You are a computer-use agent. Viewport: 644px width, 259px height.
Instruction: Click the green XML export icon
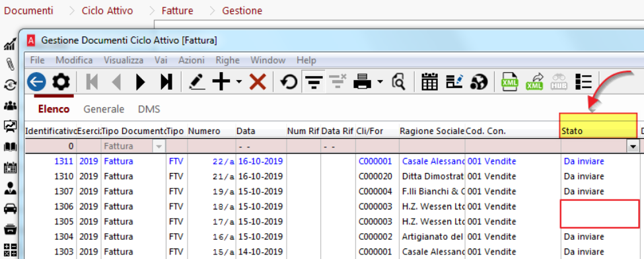coord(510,82)
